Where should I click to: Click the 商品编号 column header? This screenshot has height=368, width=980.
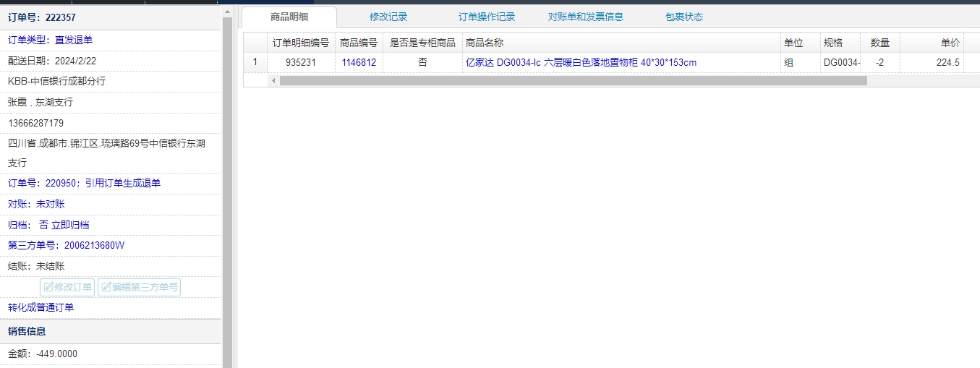pyautogui.click(x=359, y=43)
